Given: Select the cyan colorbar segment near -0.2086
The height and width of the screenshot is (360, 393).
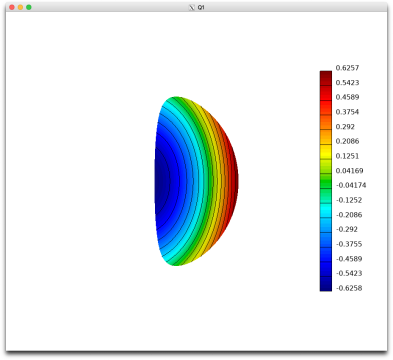Looking at the screenshot, I should point(326,210).
